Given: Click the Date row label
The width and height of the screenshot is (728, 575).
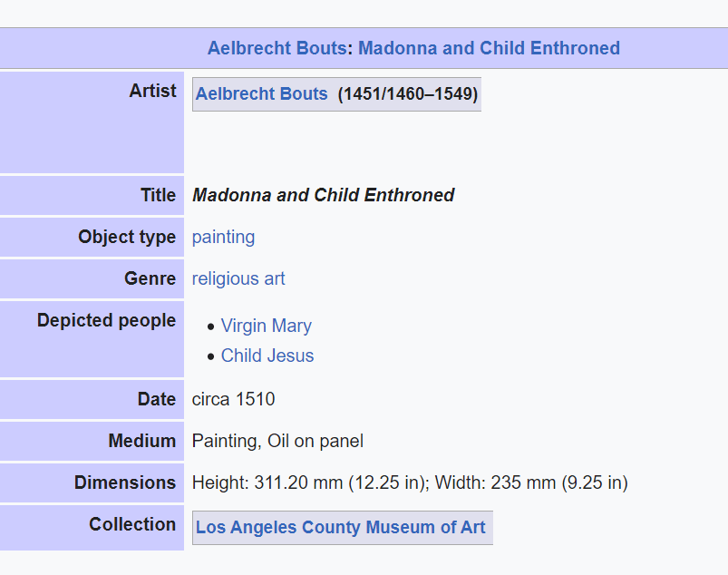Looking at the screenshot, I should 157,399.
